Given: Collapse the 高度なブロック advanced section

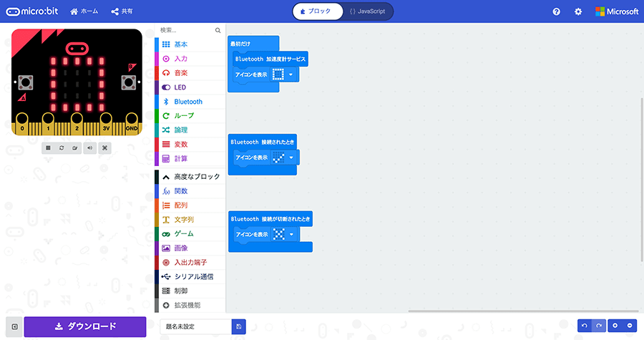Looking at the screenshot, I should click(x=190, y=177).
